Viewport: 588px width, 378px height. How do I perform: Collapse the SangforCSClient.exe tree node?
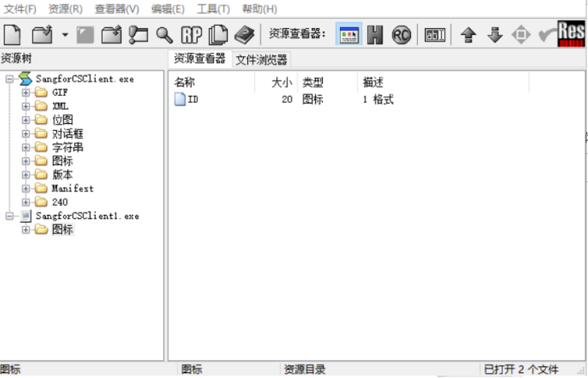click(9, 79)
